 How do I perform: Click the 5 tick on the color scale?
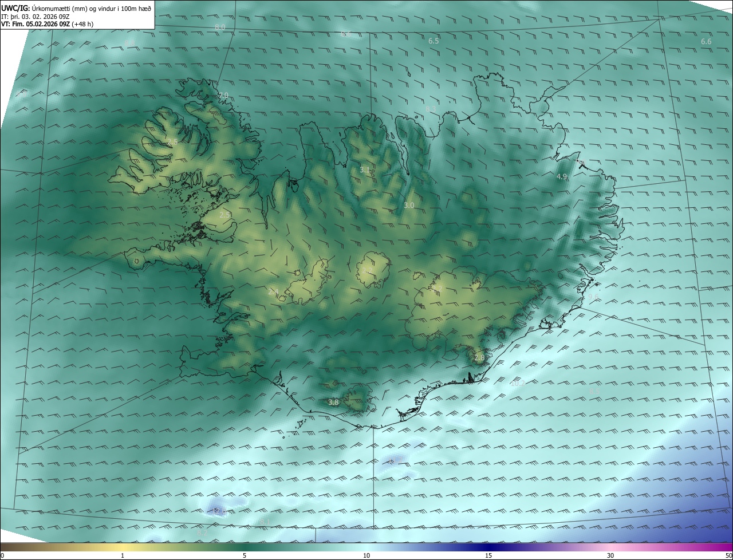coord(245,555)
